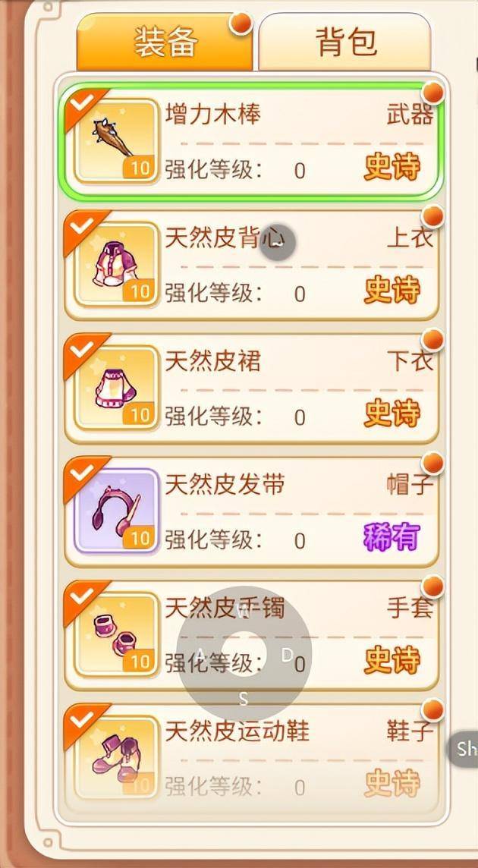Tap the 稀有 rarity label on 天然皮发带
This screenshot has width=478, height=868.
[392, 537]
